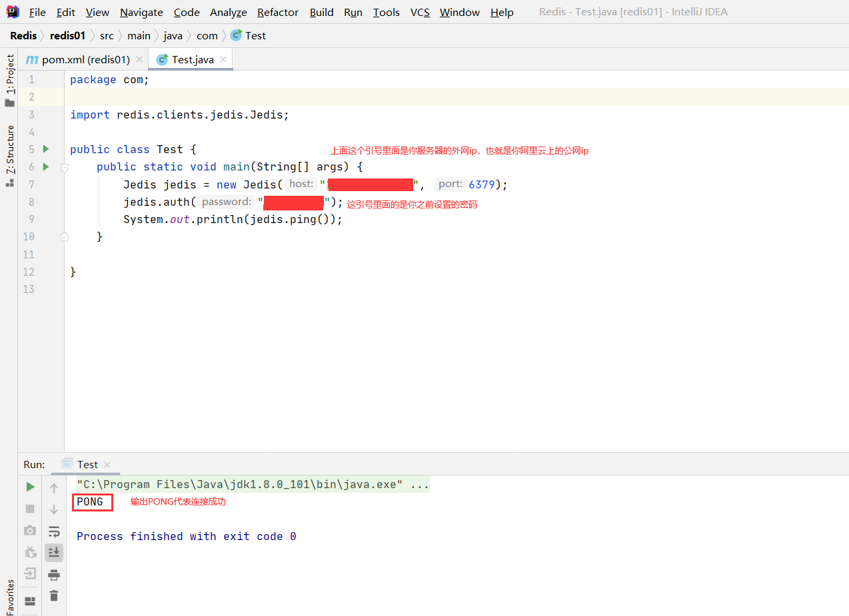Open the View menu
The width and height of the screenshot is (849, 616).
(97, 12)
